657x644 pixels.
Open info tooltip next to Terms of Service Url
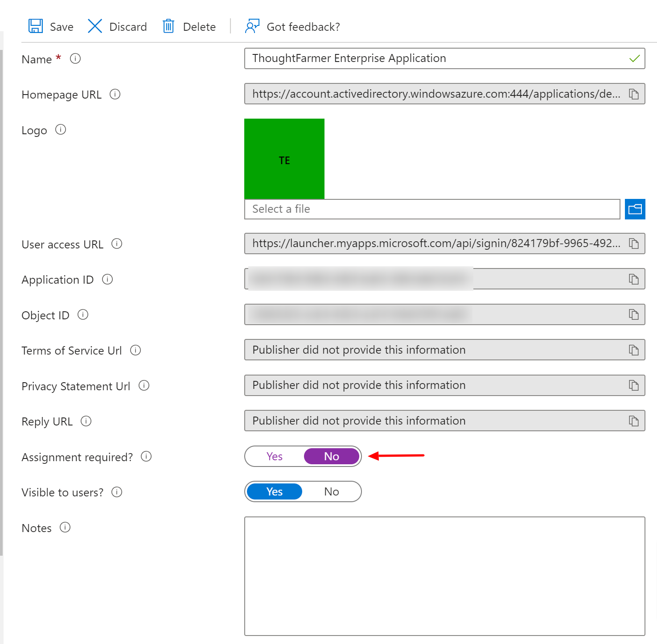click(x=136, y=350)
